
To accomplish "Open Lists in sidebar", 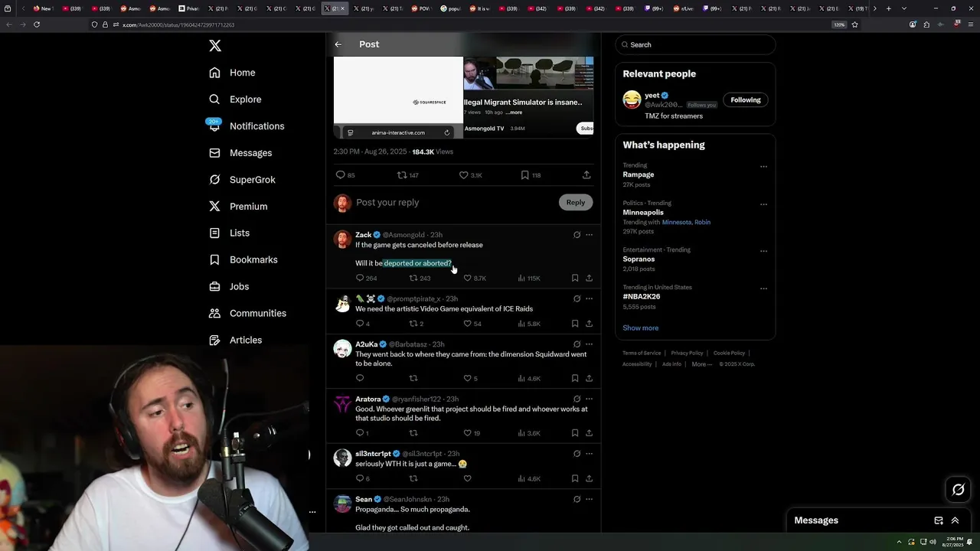I will pyautogui.click(x=229, y=233).
